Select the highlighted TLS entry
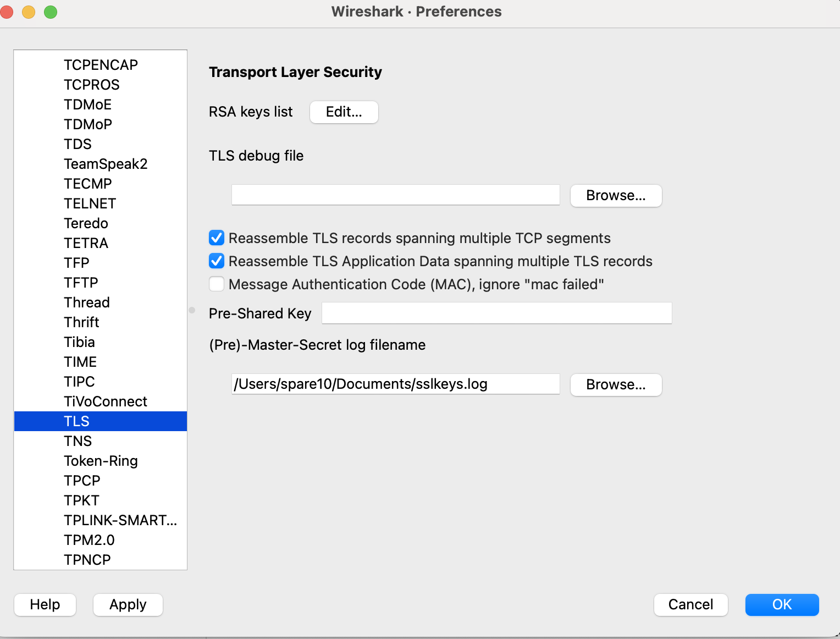 pos(101,421)
